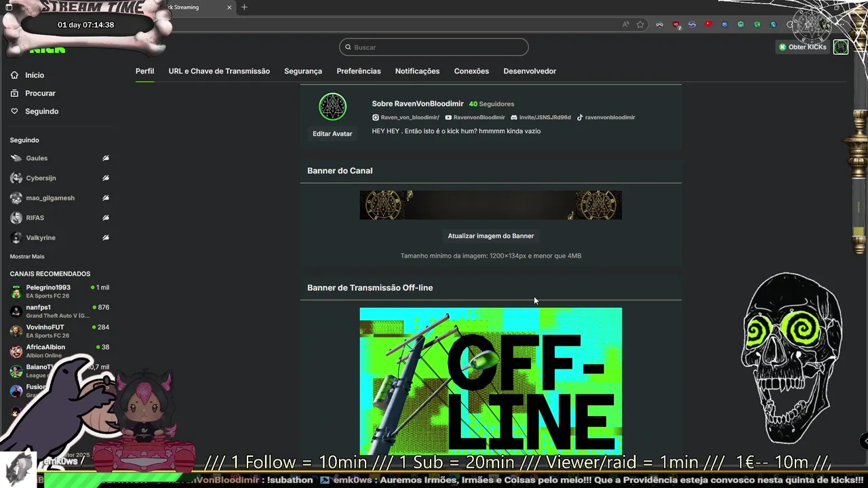Select the Perfil settings tab

144,71
